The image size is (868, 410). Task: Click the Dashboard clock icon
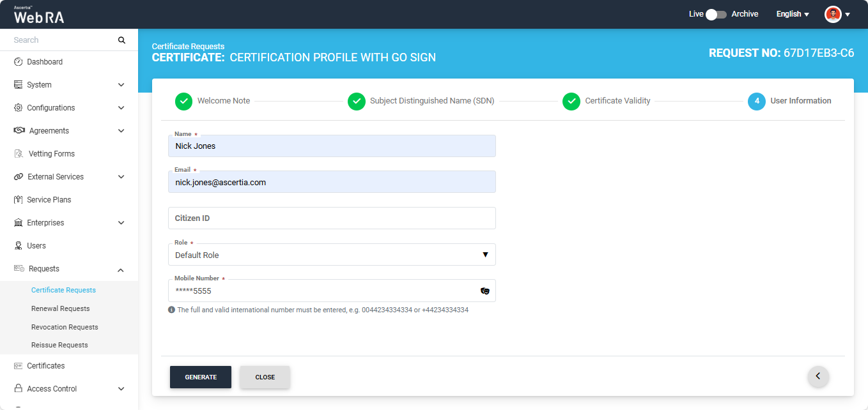pos(18,62)
